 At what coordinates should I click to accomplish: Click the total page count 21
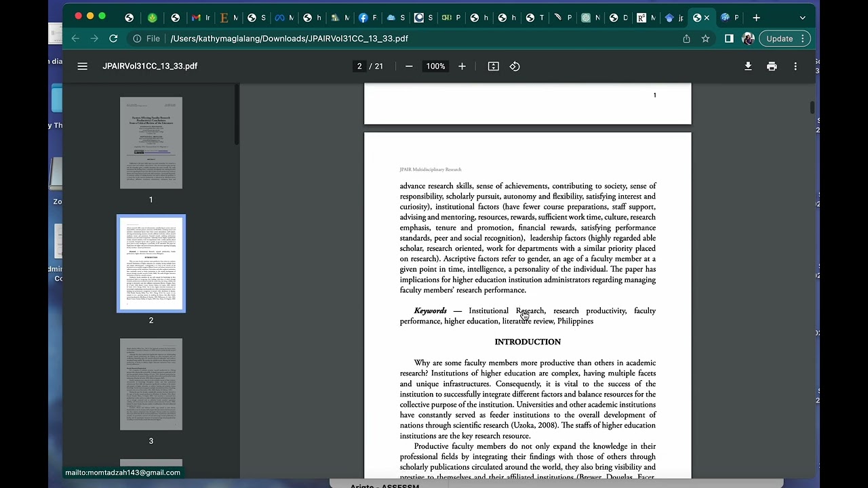coord(378,66)
